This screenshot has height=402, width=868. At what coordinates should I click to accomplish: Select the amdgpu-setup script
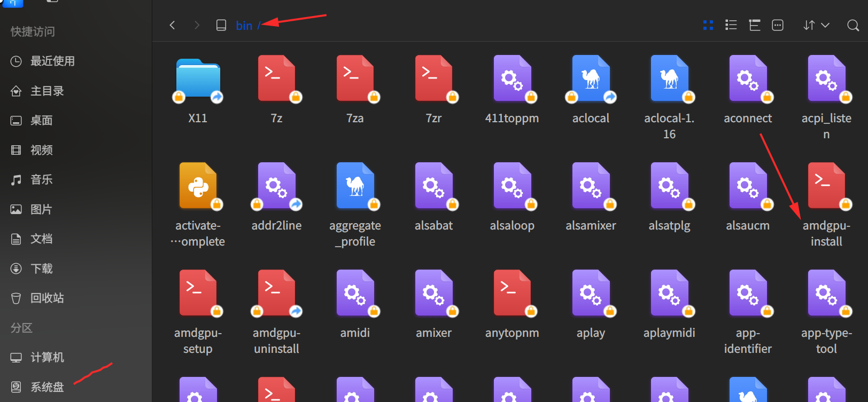point(198,294)
